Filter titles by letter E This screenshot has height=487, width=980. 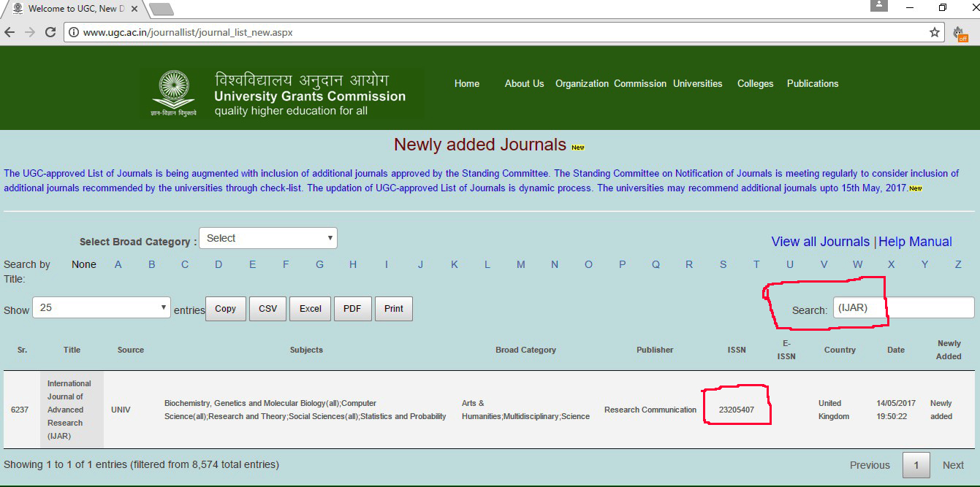[253, 264]
